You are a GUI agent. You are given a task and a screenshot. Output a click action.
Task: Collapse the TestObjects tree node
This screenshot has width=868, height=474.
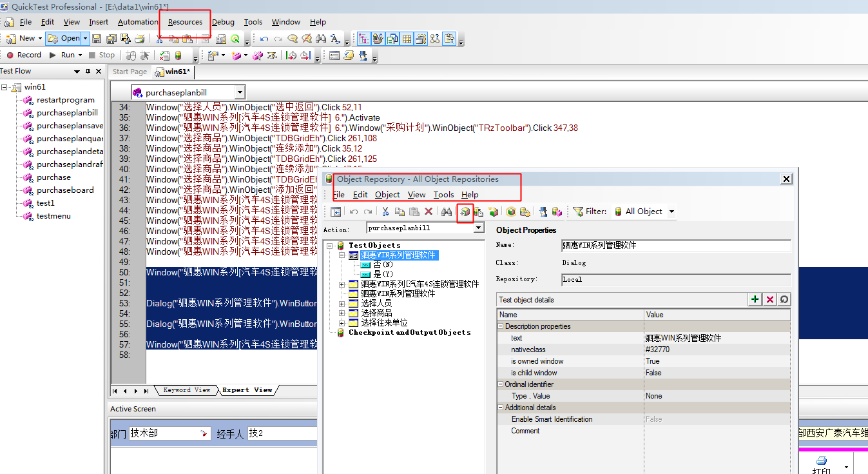coord(330,246)
